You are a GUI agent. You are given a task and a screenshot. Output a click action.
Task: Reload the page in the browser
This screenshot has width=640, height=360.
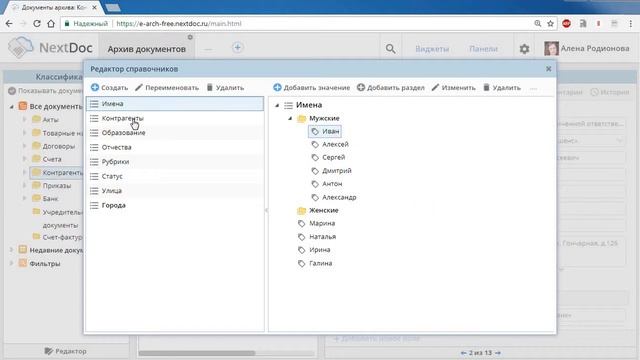(37, 24)
